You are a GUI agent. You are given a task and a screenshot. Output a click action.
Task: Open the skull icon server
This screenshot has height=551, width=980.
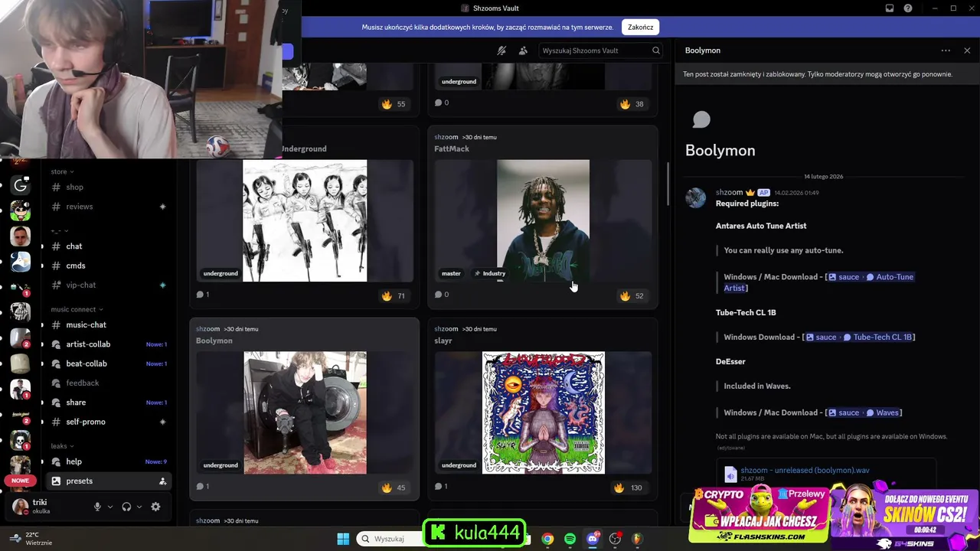[x=21, y=441]
